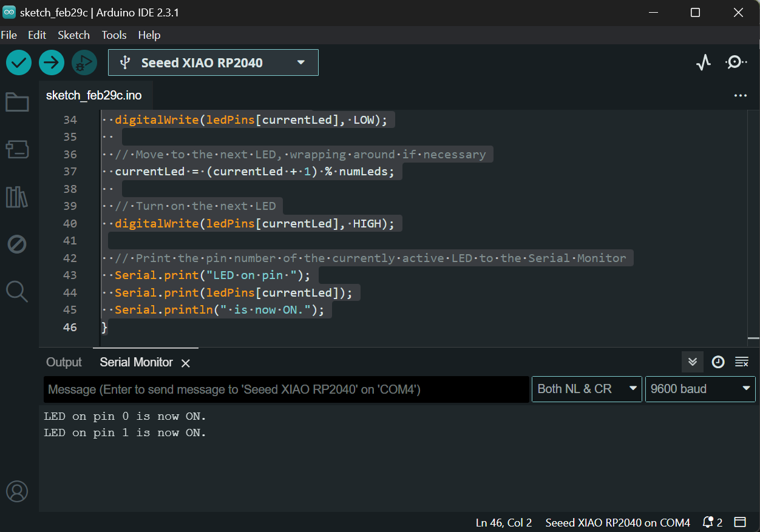Start the debugger with the Debug icon
The height and width of the screenshot is (532, 760).
tap(84, 62)
